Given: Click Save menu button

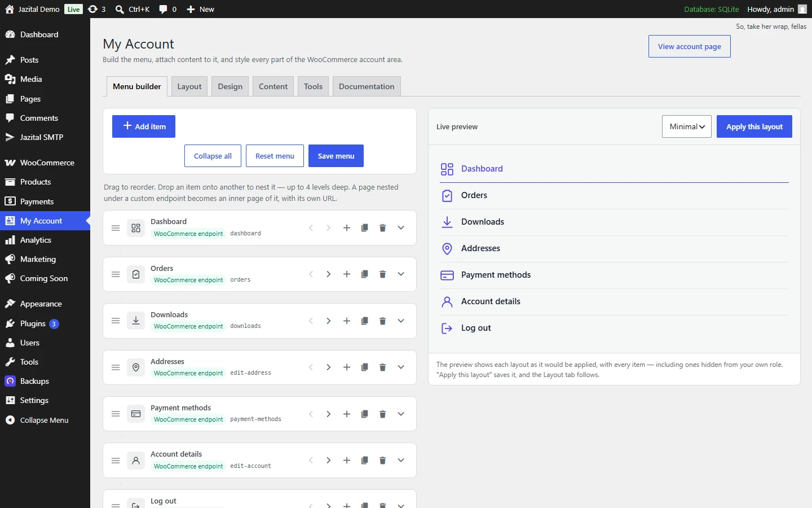Looking at the screenshot, I should pyautogui.click(x=336, y=156).
